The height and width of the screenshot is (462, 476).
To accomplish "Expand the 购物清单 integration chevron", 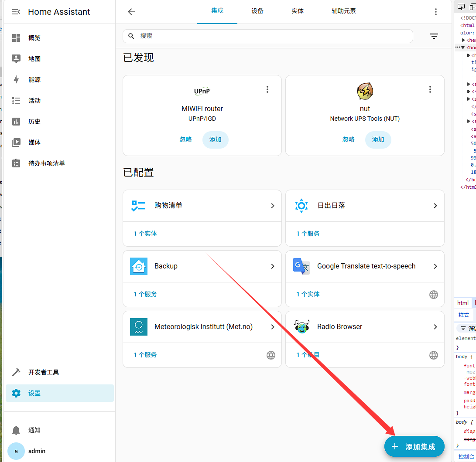I will pyautogui.click(x=273, y=206).
